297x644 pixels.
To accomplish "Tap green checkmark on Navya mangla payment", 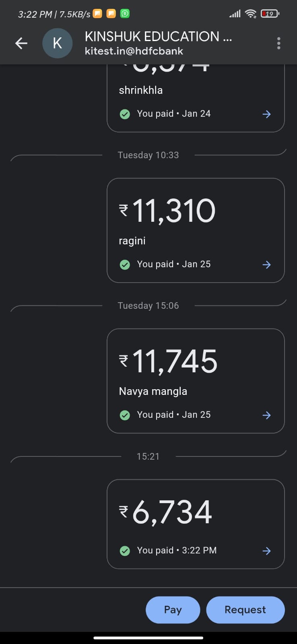I will 125,415.
